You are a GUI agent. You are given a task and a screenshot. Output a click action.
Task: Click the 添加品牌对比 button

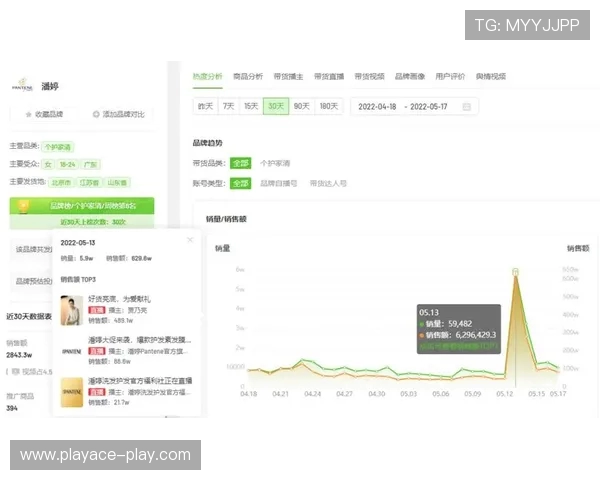click(119, 114)
